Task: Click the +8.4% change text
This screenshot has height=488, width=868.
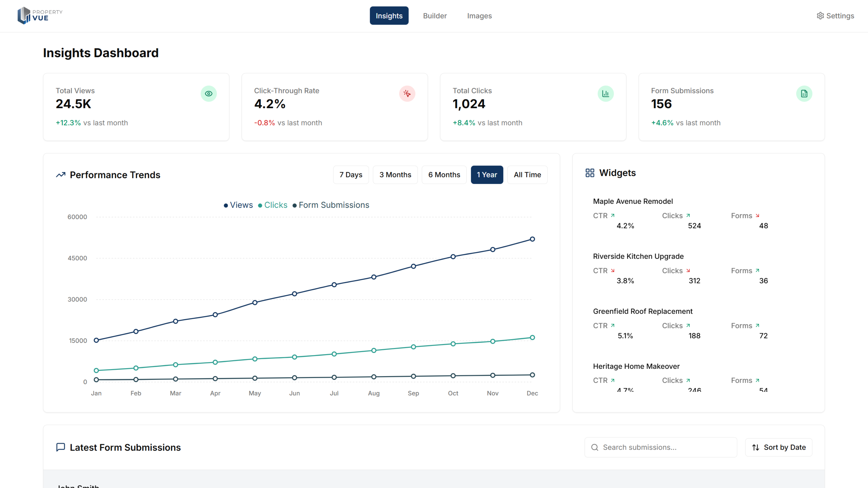Action: pos(464,123)
